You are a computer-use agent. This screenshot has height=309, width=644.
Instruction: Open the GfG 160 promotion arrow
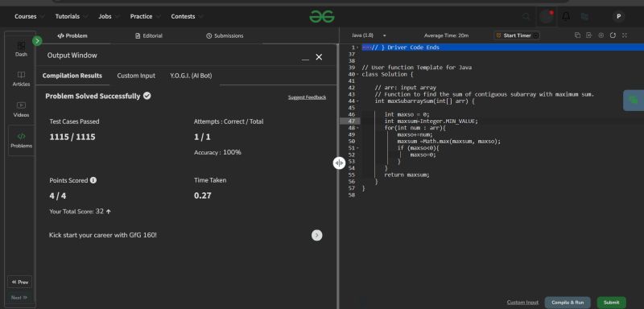[x=316, y=235]
